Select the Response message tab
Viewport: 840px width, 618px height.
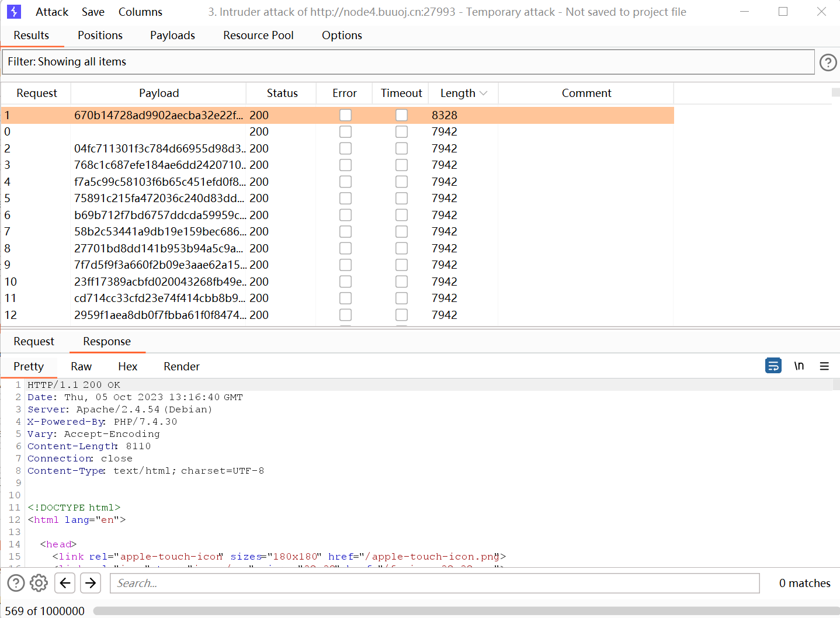tap(107, 342)
